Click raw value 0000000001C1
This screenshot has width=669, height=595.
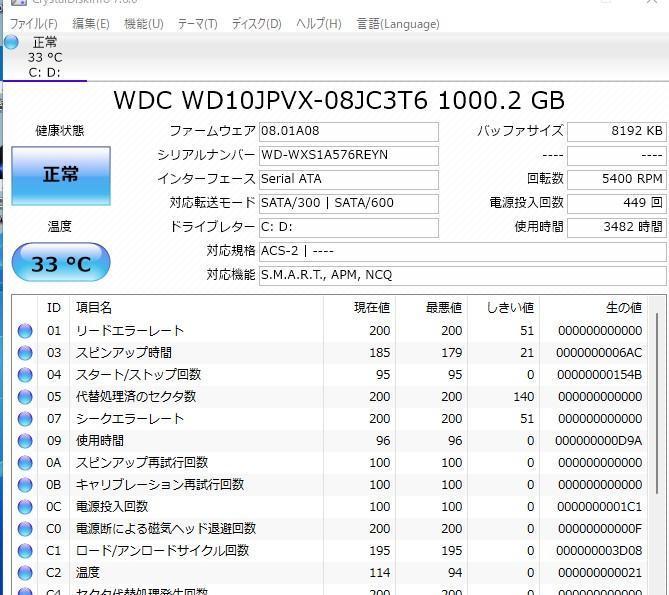(x=599, y=507)
